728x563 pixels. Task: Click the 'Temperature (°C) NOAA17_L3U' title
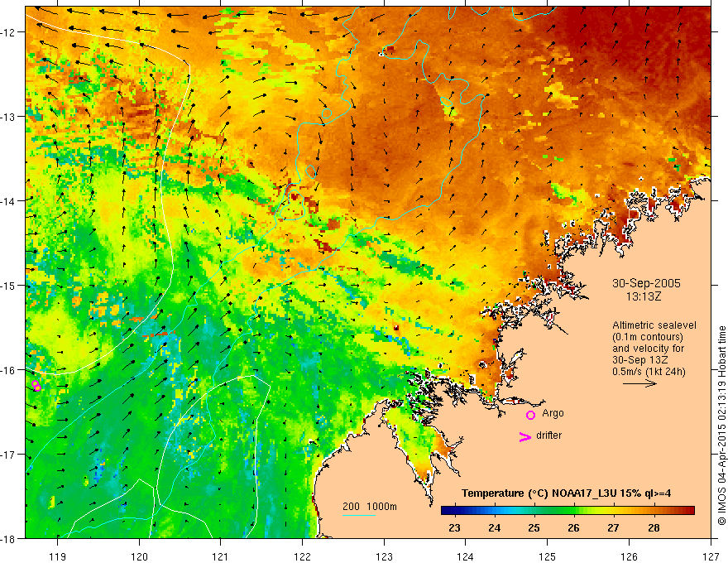coord(566,493)
